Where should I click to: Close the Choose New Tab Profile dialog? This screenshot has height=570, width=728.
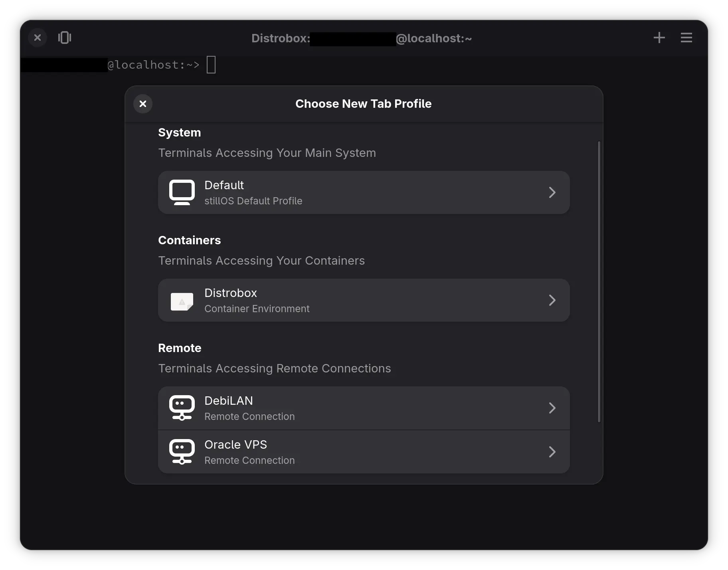pos(143,104)
